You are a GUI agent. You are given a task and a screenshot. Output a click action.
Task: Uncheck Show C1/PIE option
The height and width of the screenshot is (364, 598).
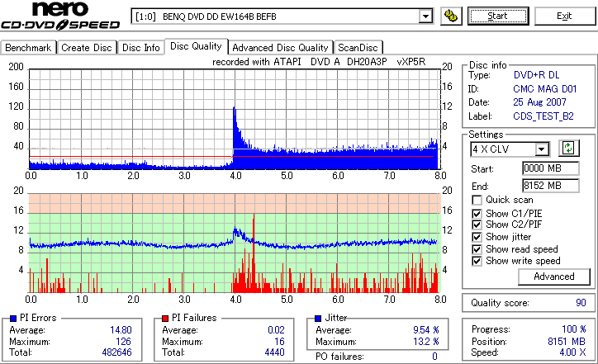[477, 214]
